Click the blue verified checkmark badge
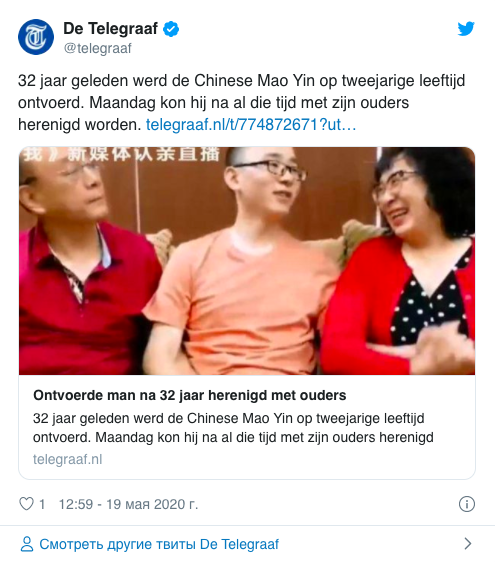 pyautogui.click(x=171, y=29)
